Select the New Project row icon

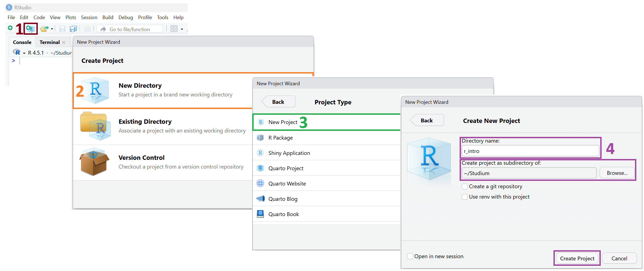click(x=261, y=122)
